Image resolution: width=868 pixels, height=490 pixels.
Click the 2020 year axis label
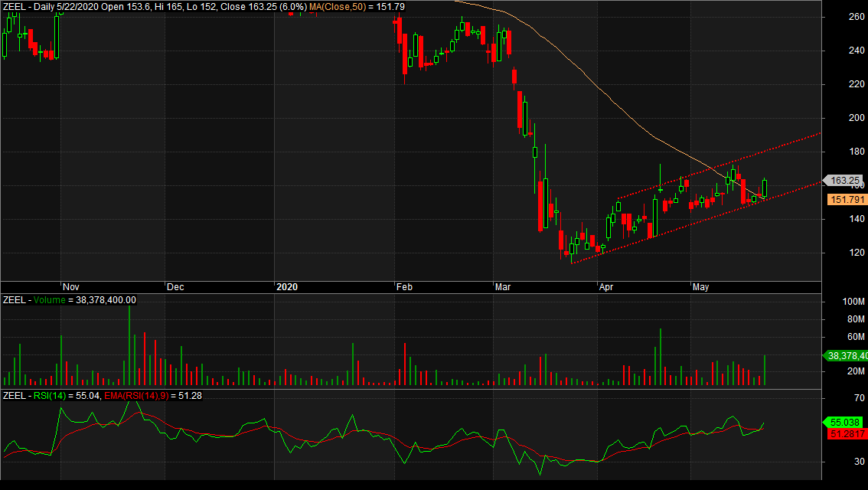pos(287,287)
